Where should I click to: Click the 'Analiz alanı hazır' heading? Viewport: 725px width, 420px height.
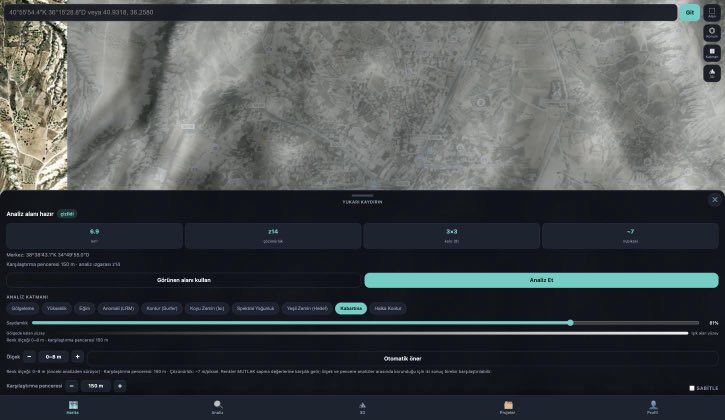30,214
